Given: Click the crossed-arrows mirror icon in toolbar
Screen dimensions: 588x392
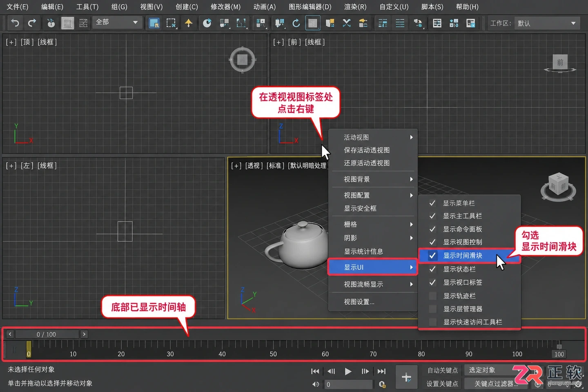Looking at the screenshot, I should (347, 23).
